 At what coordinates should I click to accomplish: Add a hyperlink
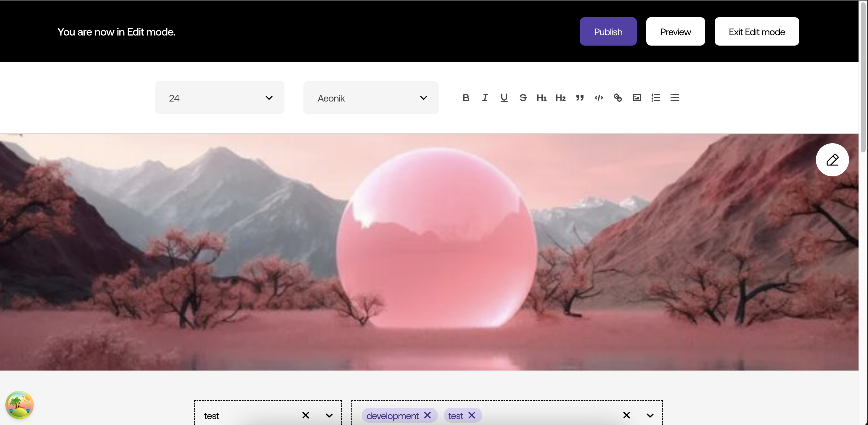click(x=618, y=98)
